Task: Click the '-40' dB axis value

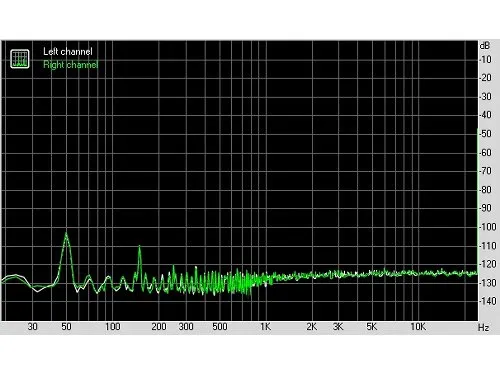Action: 485,115
